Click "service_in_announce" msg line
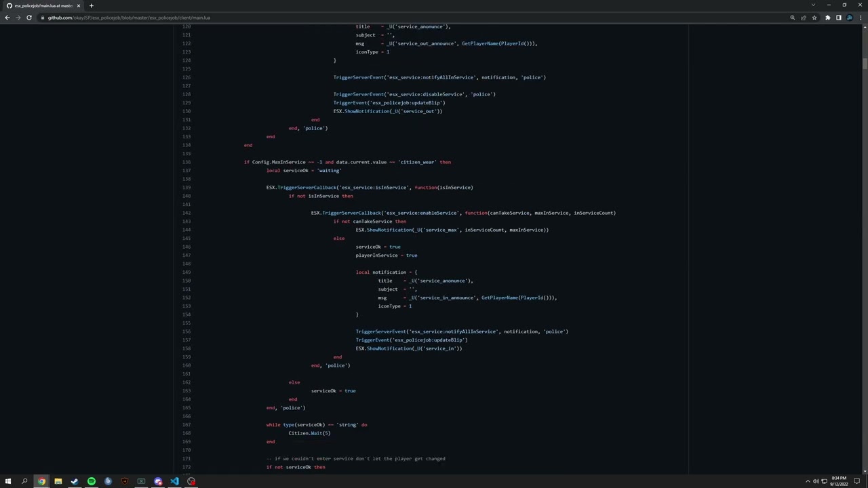This screenshot has width=868, height=488. click(x=467, y=298)
